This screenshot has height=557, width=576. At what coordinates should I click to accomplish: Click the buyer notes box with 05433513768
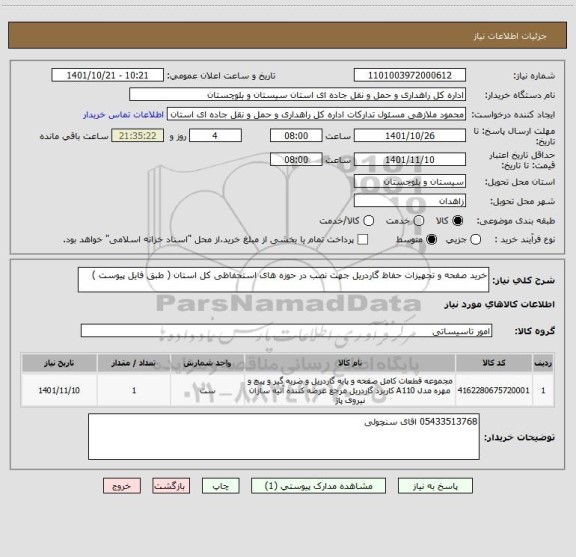[284, 436]
